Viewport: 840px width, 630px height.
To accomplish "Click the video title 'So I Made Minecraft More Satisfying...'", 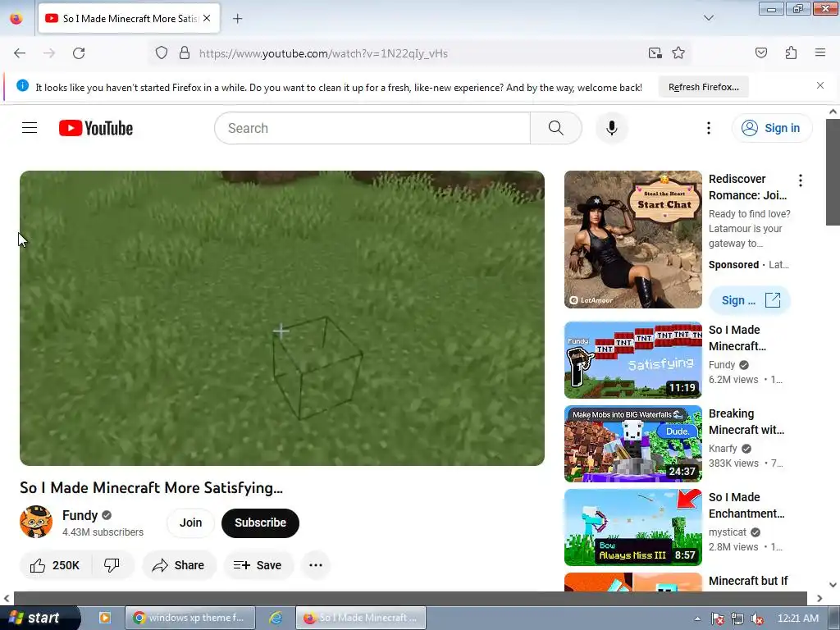I will (x=151, y=487).
